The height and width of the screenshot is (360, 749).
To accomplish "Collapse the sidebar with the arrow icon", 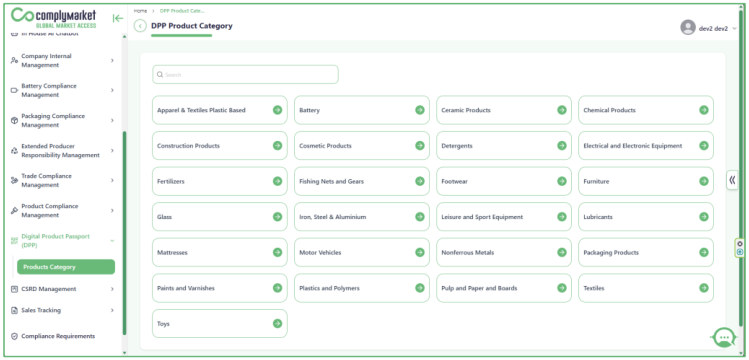I will (x=118, y=19).
